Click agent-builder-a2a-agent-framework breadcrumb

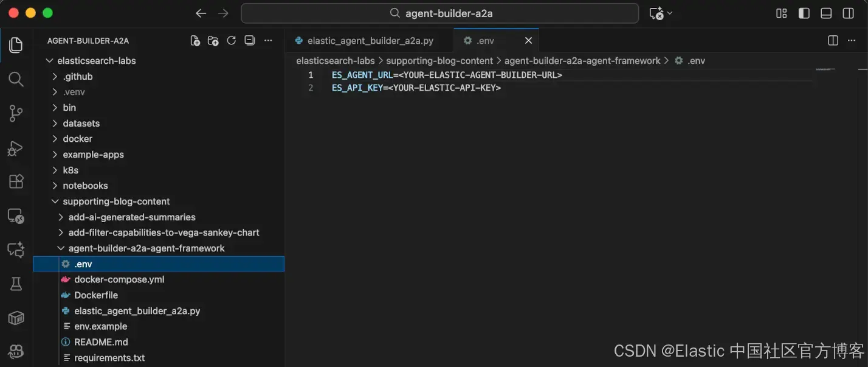pyautogui.click(x=582, y=61)
